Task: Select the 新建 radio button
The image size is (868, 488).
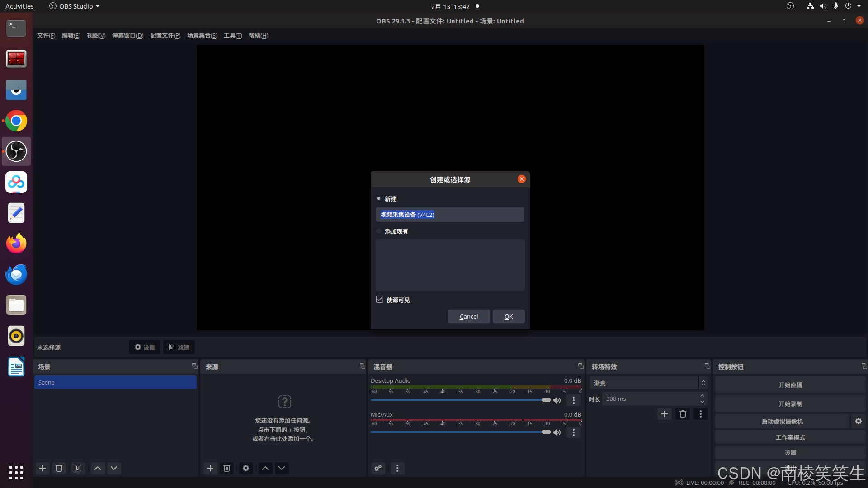Action: [x=379, y=199]
